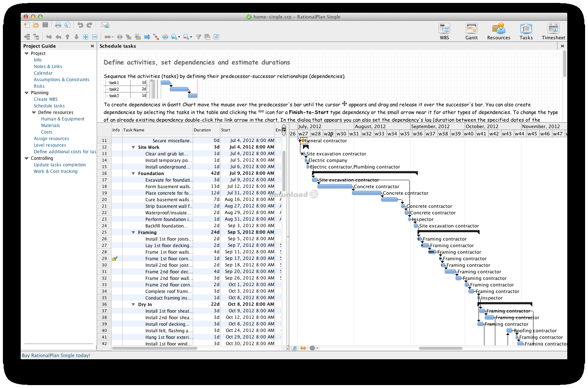Open Create WBS guide link
Image resolution: width=588 pixels, height=388 pixels.
46,99
